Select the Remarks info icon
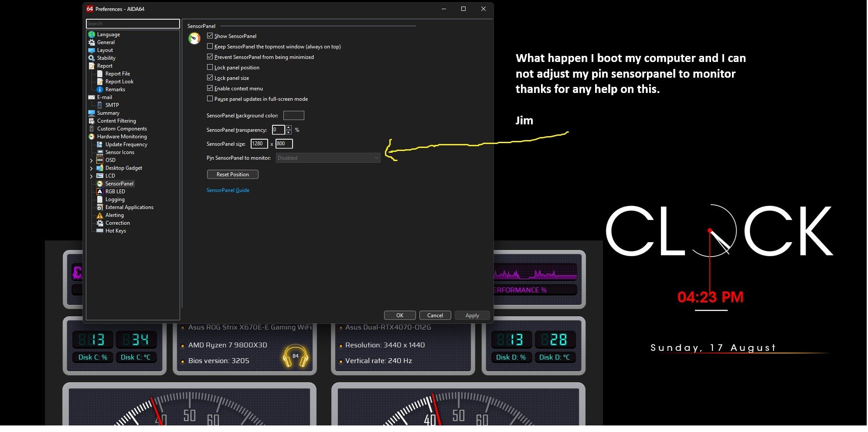 tap(100, 89)
